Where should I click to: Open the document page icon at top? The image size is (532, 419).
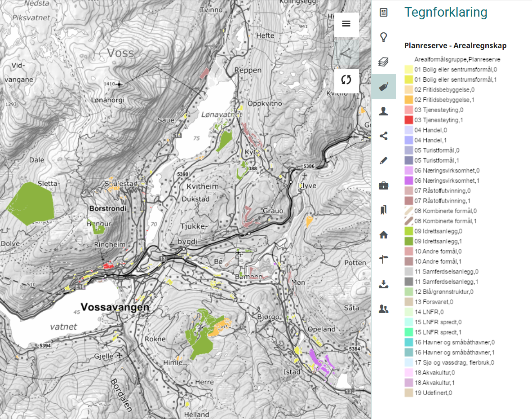383,12
